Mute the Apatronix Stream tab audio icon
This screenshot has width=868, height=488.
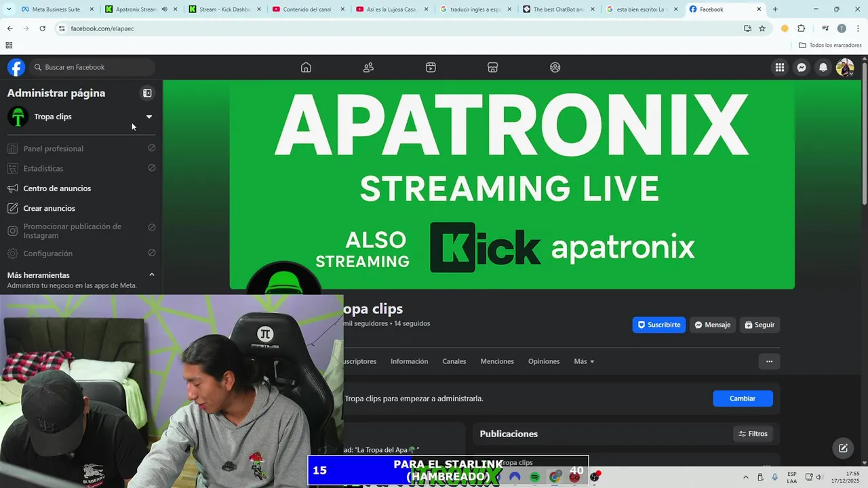(x=164, y=9)
